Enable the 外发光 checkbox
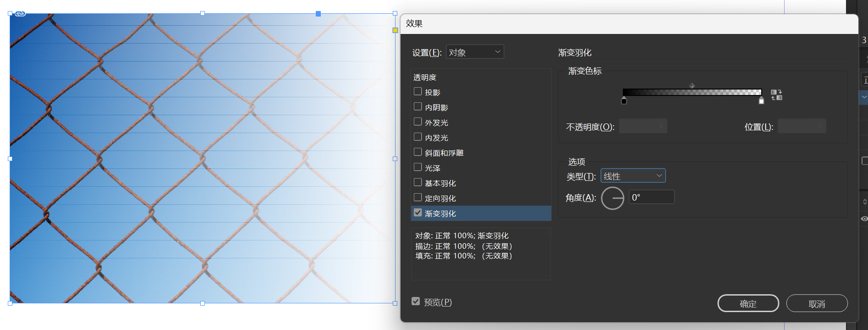868x330 pixels. click(x=418, y=122)
